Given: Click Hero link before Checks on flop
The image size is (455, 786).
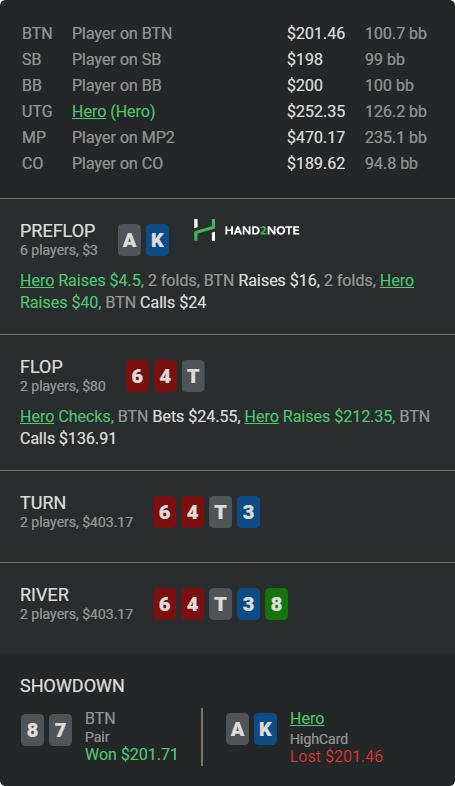Looking at the screenshot, I should point(37,416).
